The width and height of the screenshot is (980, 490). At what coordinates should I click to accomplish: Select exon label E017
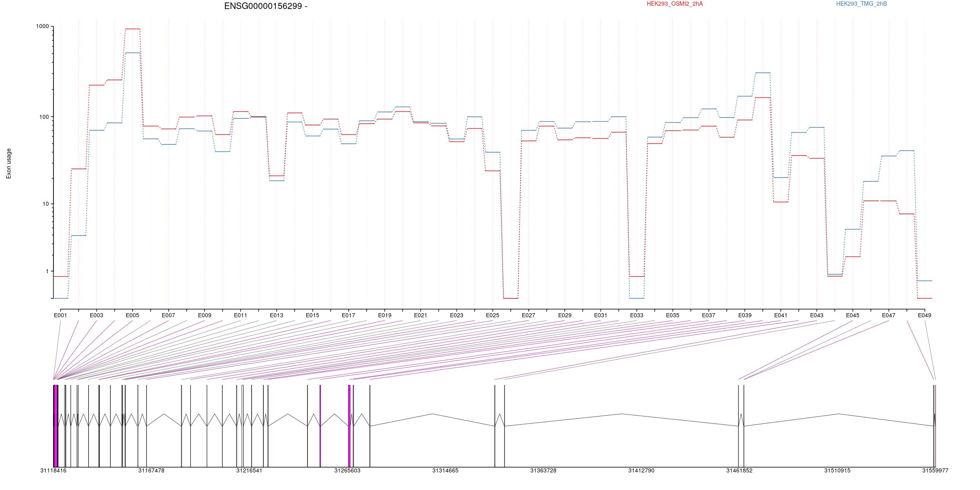(348, 315)
